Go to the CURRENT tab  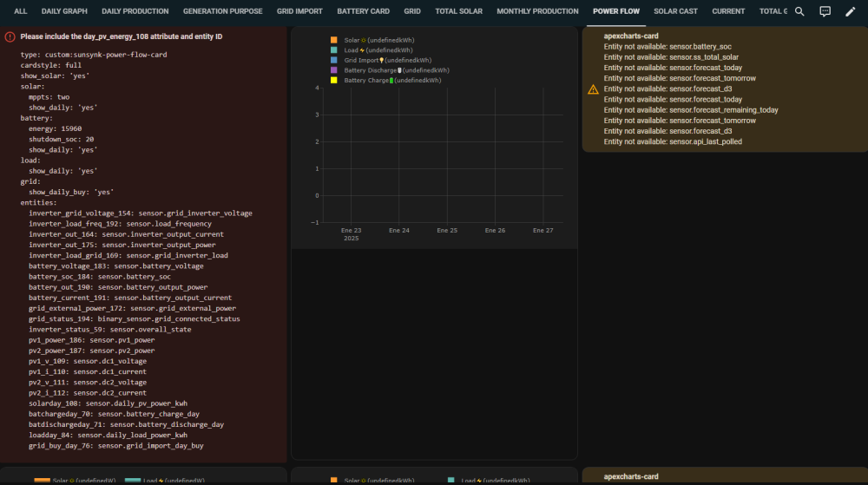[728, 11]
